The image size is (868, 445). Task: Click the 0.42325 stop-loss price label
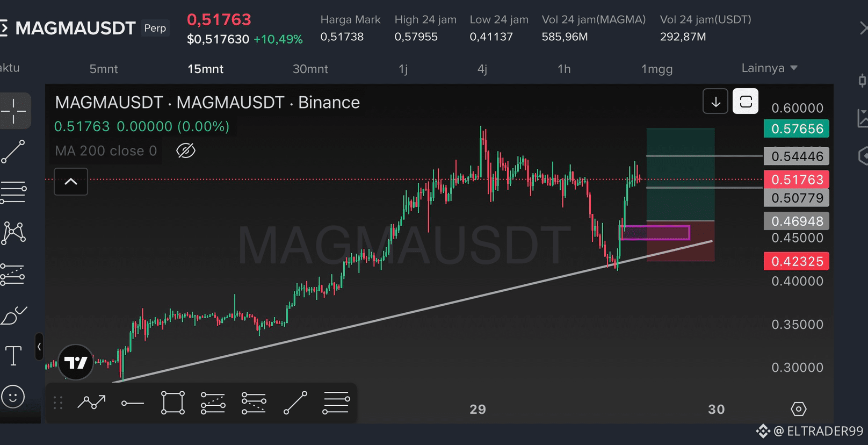click(x=797, y=261)
